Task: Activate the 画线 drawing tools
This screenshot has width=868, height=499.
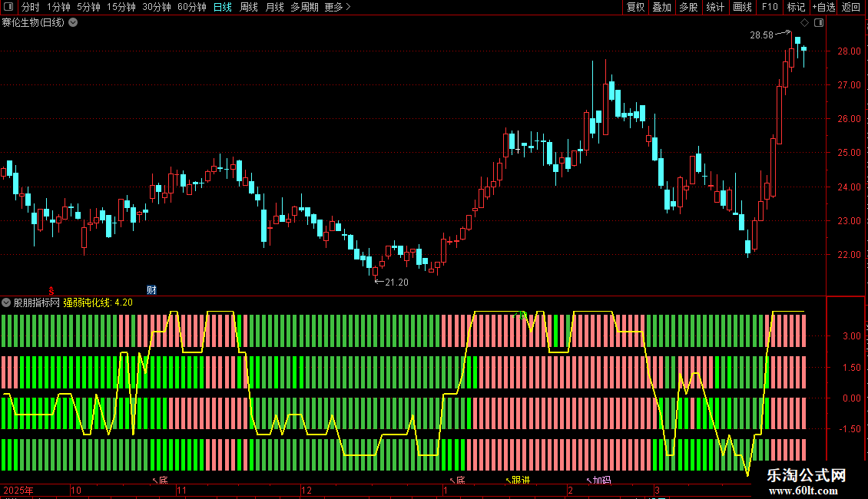Action: coord(742,7)
